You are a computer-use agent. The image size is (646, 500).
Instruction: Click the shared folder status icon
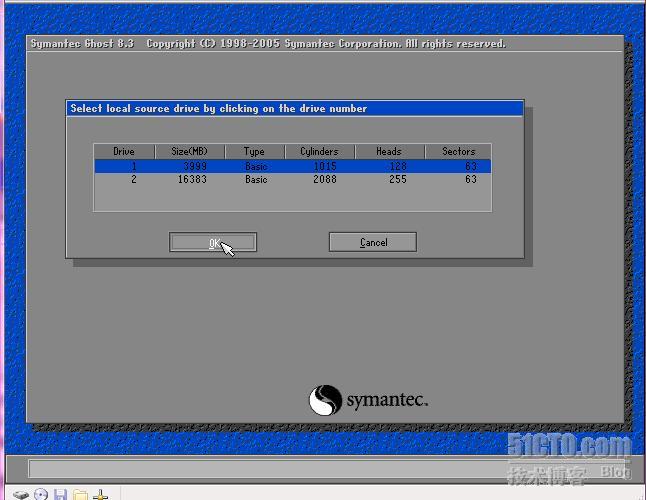(x=80, y=495)
